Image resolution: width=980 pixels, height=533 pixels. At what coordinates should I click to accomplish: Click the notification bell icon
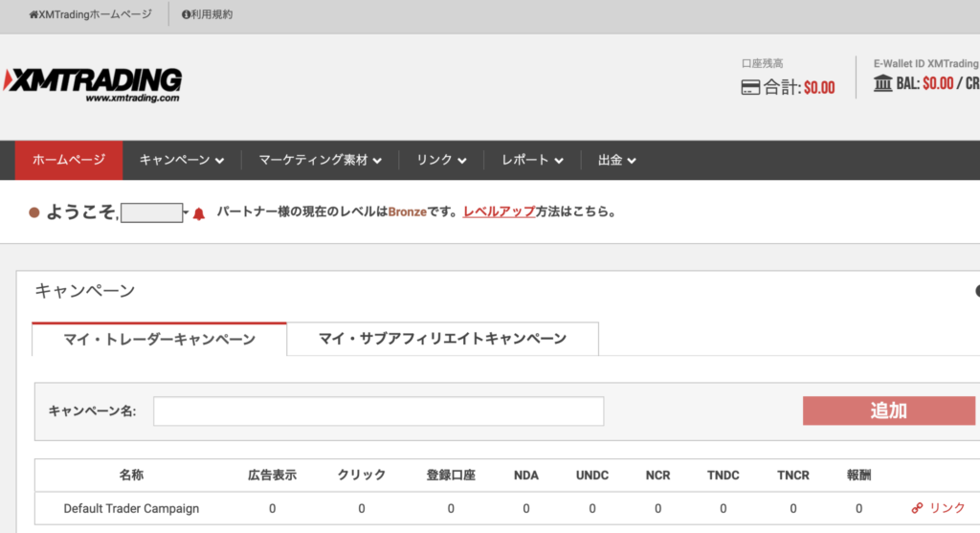(x=199, y=213)
